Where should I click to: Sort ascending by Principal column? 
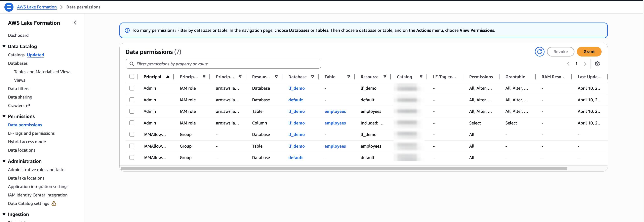point(168,77)
